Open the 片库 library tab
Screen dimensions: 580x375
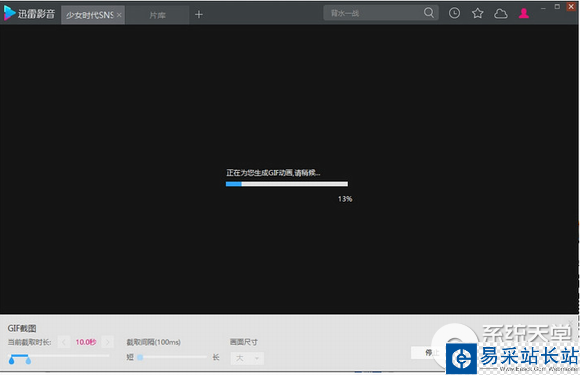tap(158, 15)
